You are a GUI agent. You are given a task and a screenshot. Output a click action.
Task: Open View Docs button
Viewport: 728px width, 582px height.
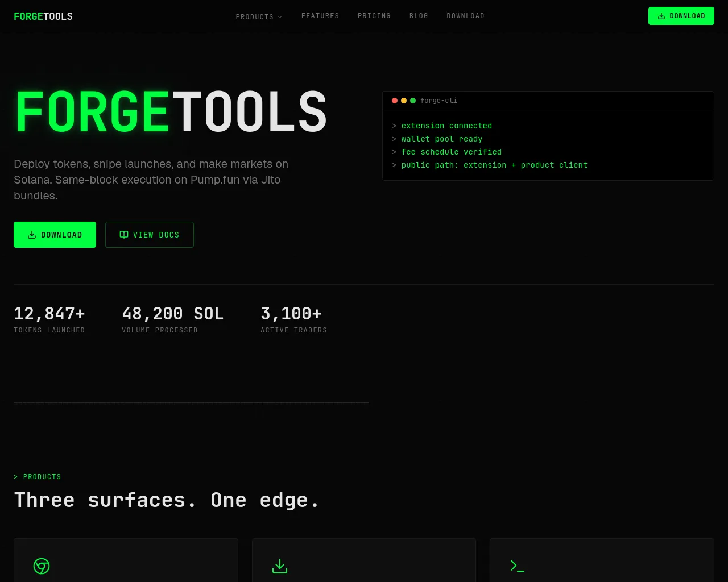tap(150, 235)
